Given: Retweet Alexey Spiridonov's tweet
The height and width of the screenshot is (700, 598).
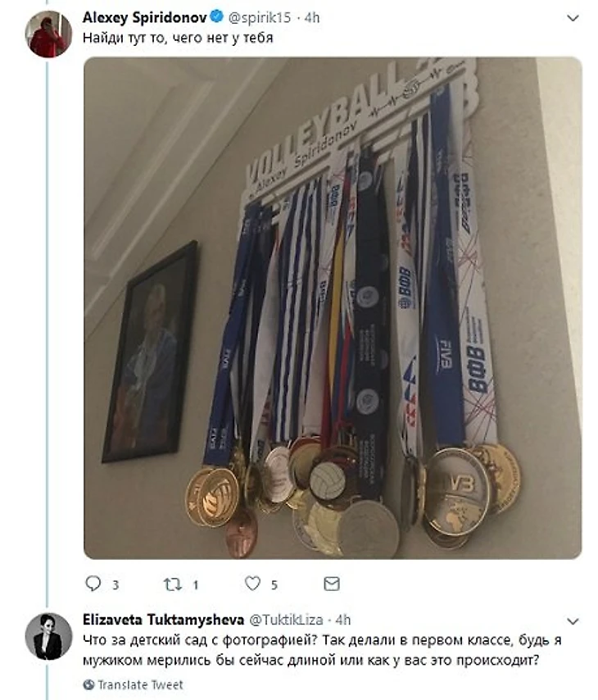Looking at the screenshot, I should pos(172,584).
